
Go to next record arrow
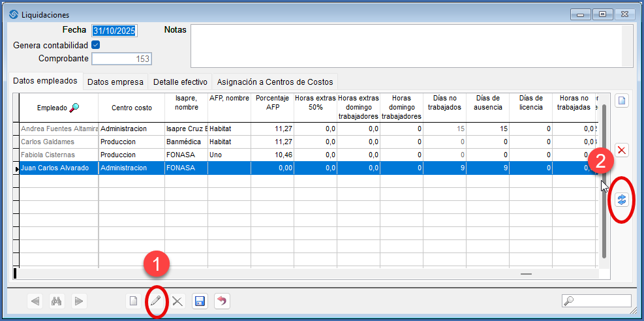tap(78, 301)
